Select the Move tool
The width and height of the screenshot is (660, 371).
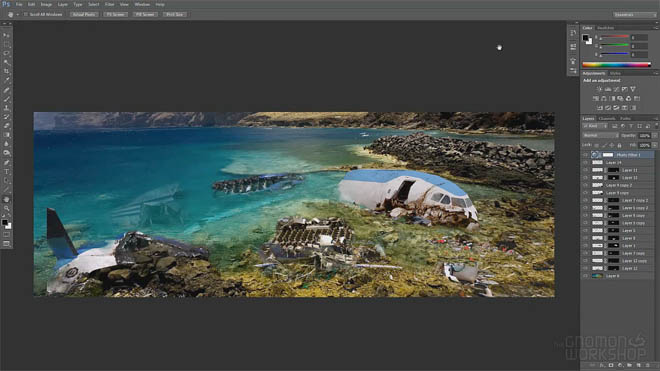(6, 35)
